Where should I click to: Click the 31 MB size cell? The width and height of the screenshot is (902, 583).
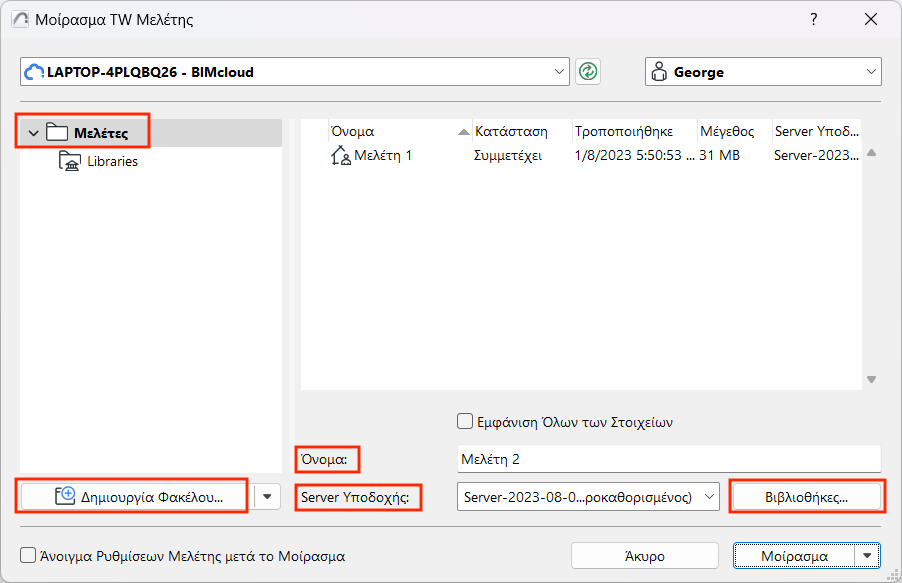pyautogui.click(x=719, y=155)
